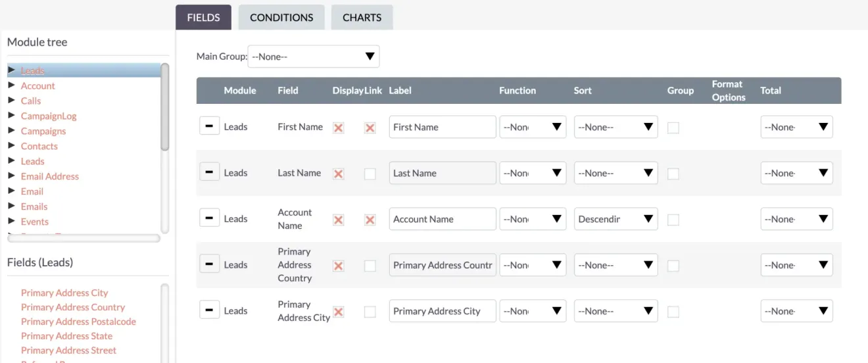Check Group box for Primary Address City row
This screenshot has width=868, height=363.
[673, 312]
